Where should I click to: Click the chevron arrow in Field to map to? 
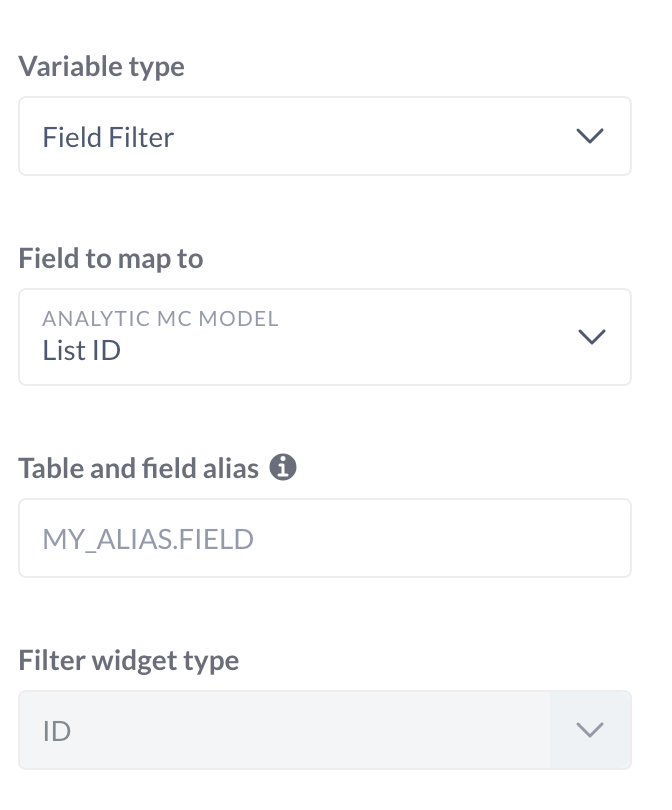591,337
